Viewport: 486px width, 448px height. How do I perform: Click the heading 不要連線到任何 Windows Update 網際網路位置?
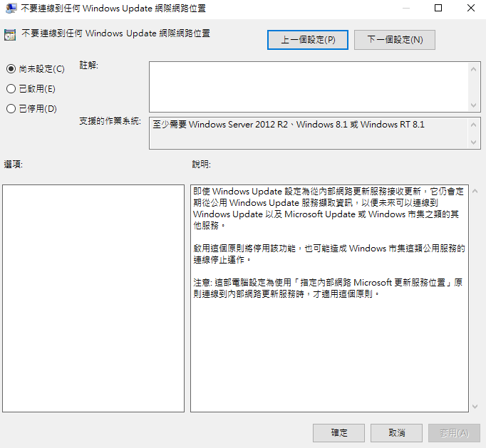tap(115, 33)
